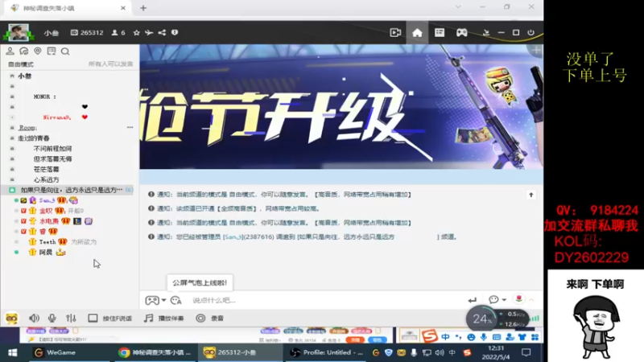Click the power icon in top bar

tap(531, 32)
